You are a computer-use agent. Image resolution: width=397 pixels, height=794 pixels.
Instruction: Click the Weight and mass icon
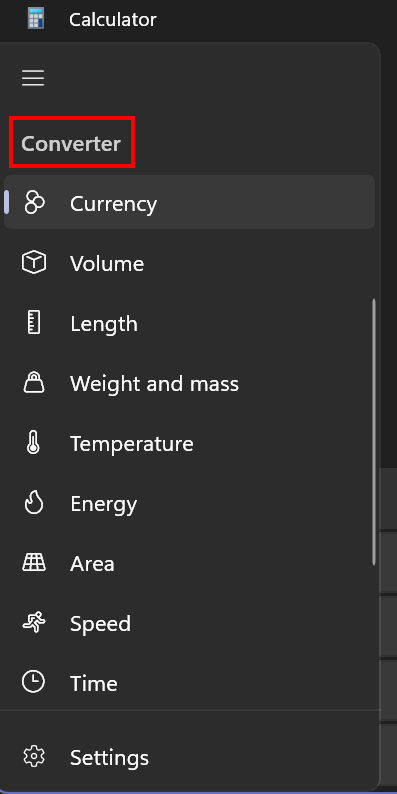coord(34,382)
